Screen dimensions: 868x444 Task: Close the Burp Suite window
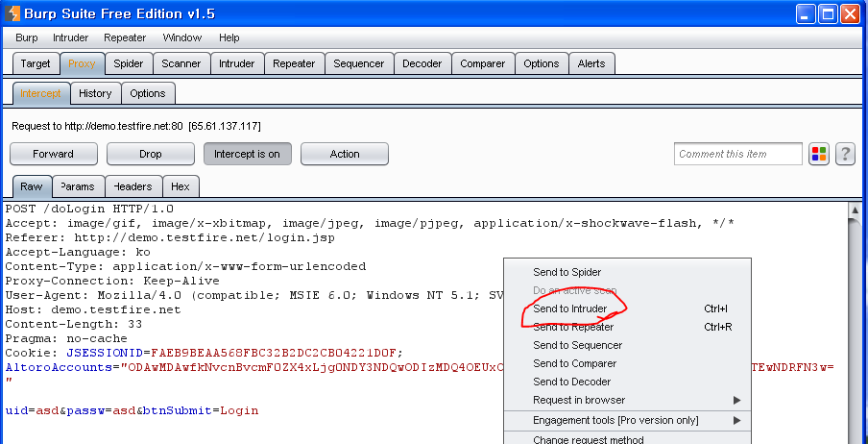pyautogui.click(x=850, y=13)
